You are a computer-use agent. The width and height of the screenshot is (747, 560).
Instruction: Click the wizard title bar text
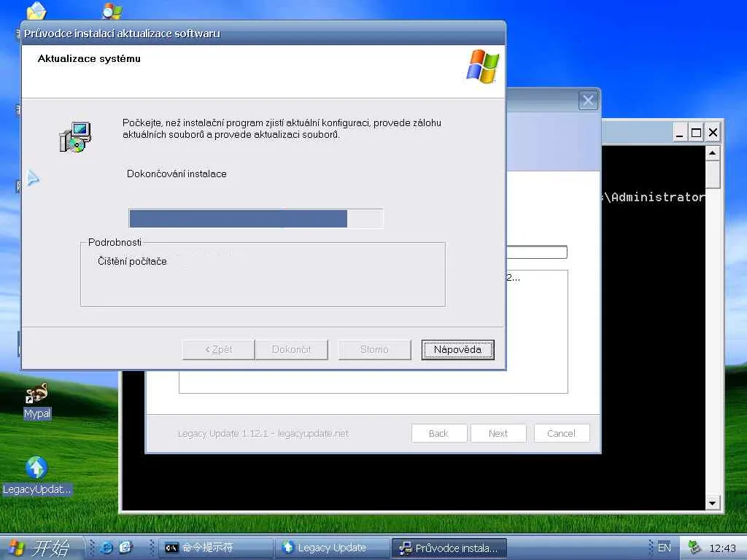click(x=122, y=34)
